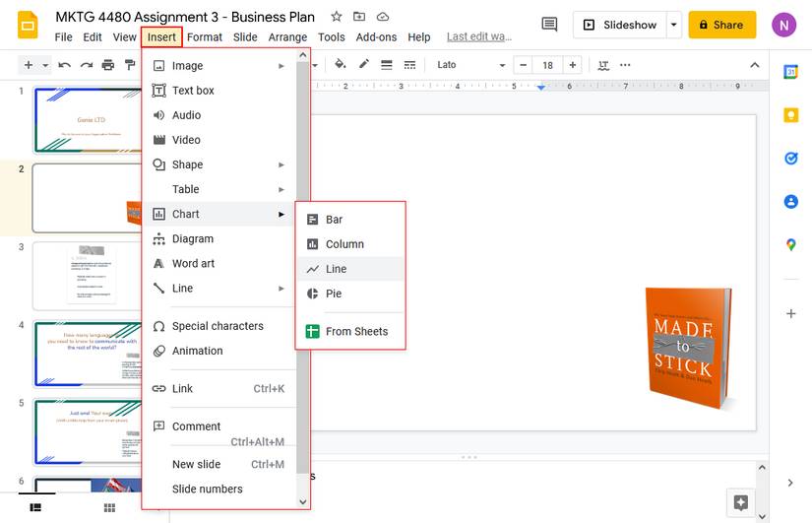Select slide 1 thumbnail
This screenshot has width=812, height=523.
pos(88,120)
